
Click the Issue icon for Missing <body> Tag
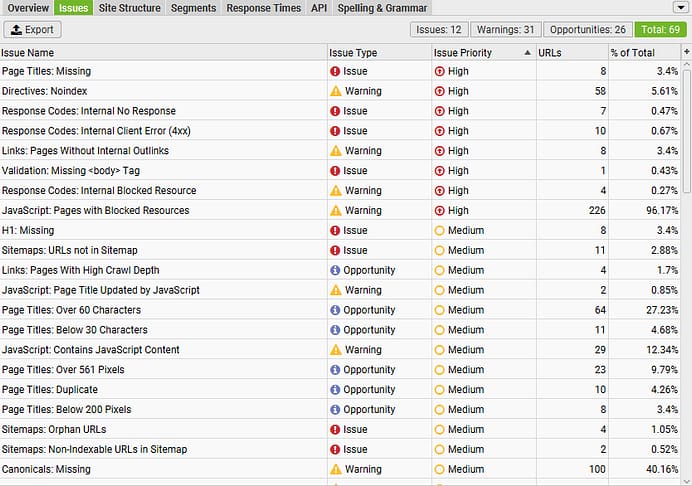coord(335,170)
